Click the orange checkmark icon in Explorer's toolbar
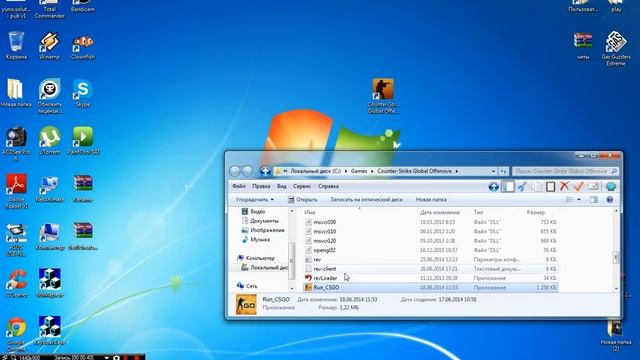Image resolution: width=640 pixels, height=360 pixels. point(578,187)
